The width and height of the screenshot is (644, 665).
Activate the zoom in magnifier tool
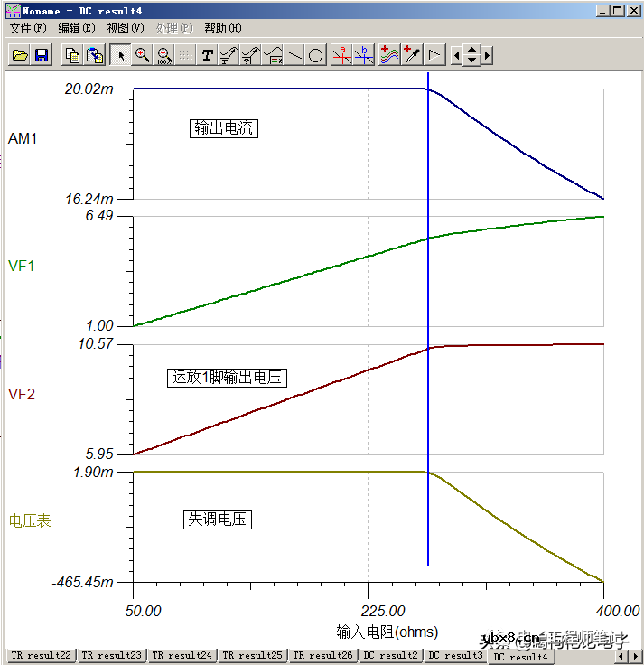point(142,55)
